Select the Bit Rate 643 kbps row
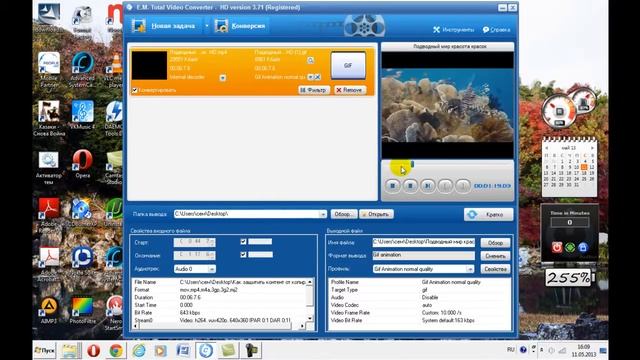Image resolution: width=640 pixels, height=360 pixels. pyautogui.click(x=219, y=313)
